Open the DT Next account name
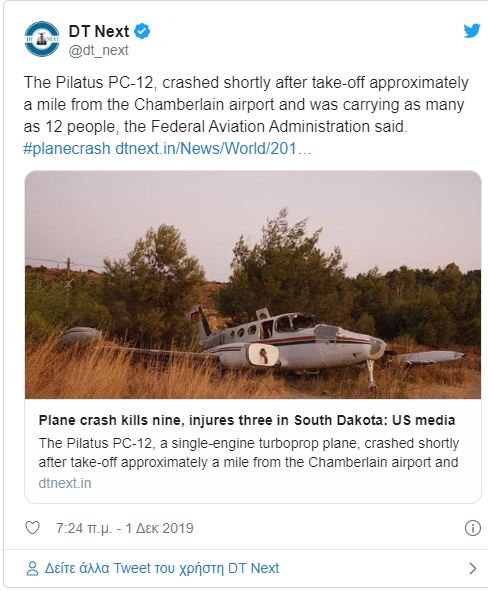 [x=99, y=31]
